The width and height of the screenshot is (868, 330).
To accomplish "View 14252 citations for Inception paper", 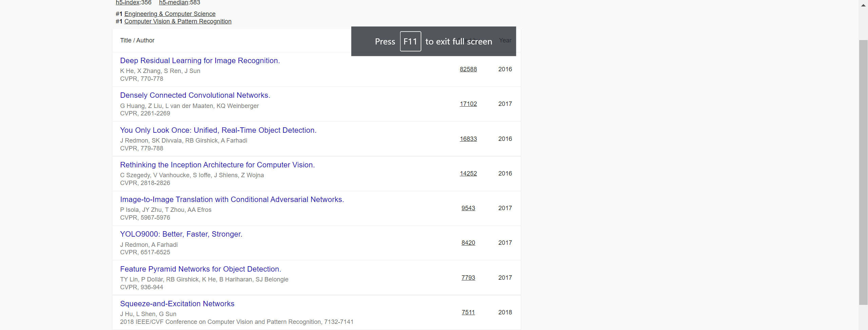I will tap(468, 173).
